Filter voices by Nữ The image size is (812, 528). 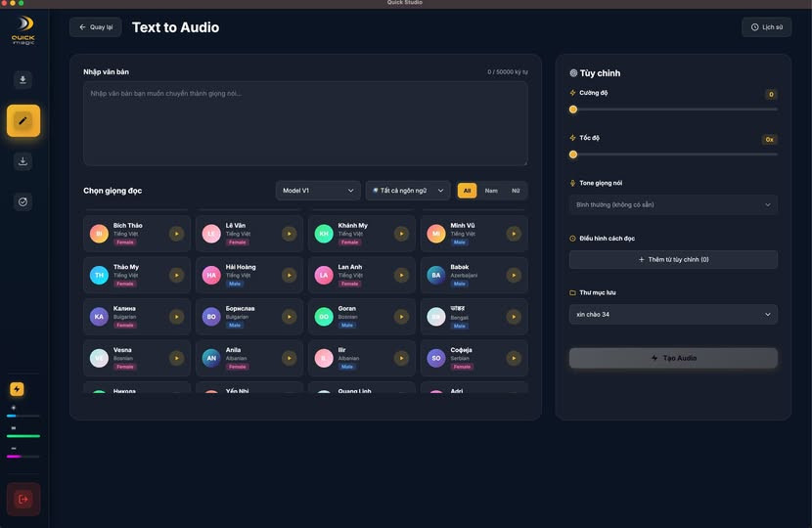pos(516,191)
